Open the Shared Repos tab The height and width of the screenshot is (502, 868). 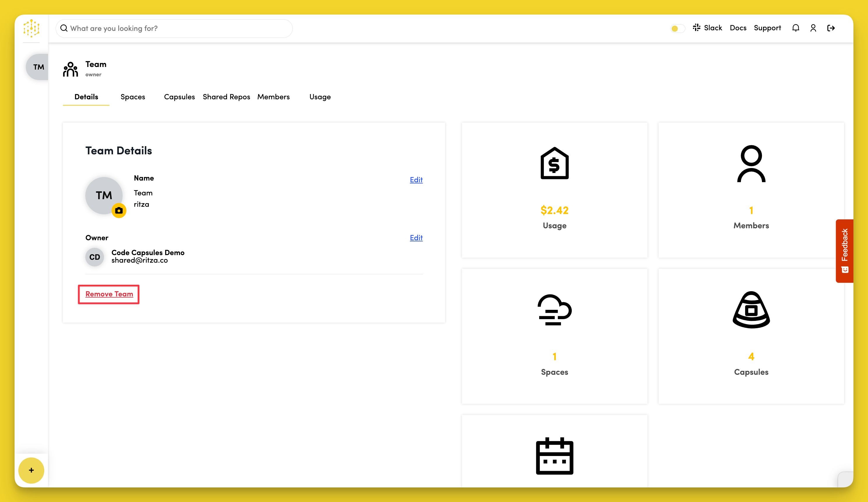click(226, 97)
